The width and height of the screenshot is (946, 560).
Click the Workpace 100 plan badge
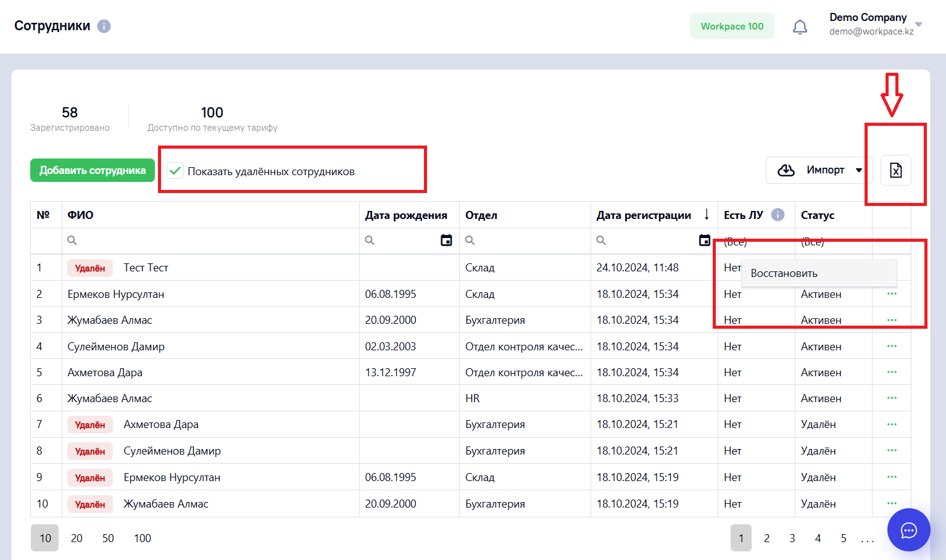point(732,26)
